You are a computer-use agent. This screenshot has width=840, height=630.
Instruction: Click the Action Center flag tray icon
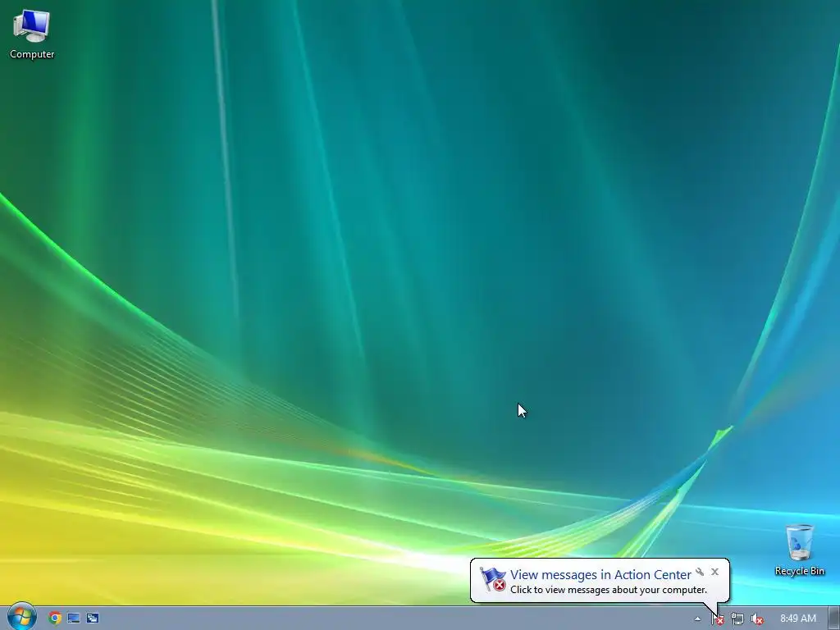point(717,619)
